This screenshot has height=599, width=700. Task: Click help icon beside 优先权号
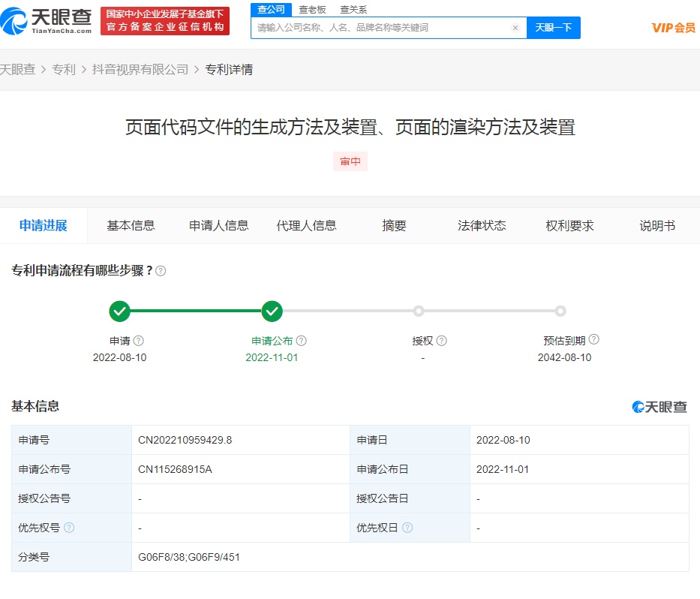[x=69, y=528]
